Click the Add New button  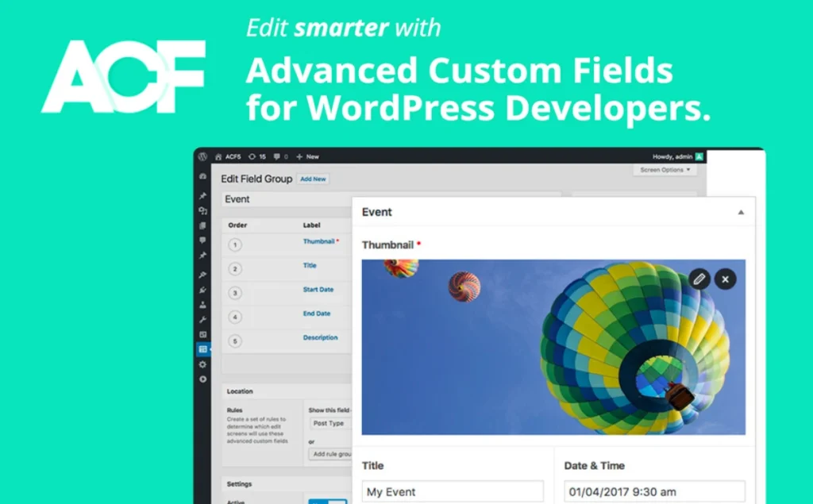pos(313,179)
